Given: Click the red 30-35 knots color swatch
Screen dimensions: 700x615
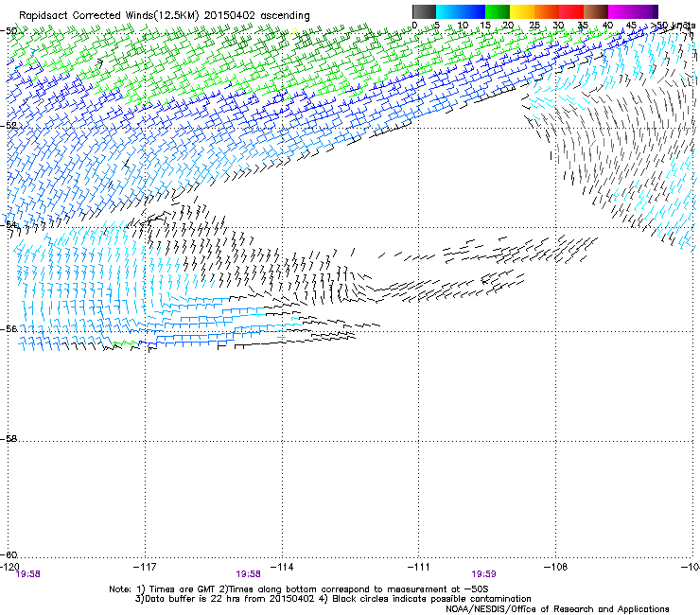Looking at the screenshot, I should [570, 11].
